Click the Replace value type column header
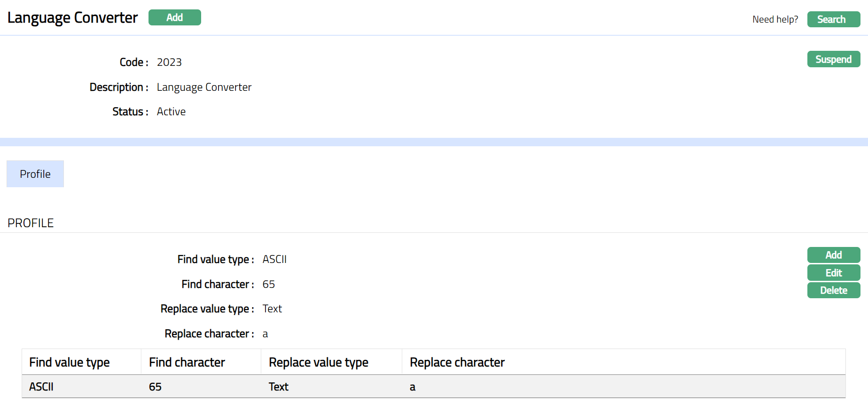 319,362
